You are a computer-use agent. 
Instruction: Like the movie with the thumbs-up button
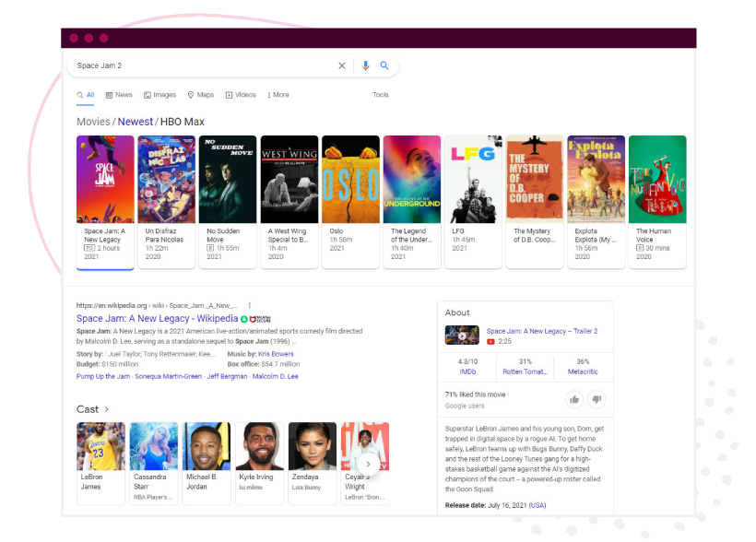(x=574, y=399)
